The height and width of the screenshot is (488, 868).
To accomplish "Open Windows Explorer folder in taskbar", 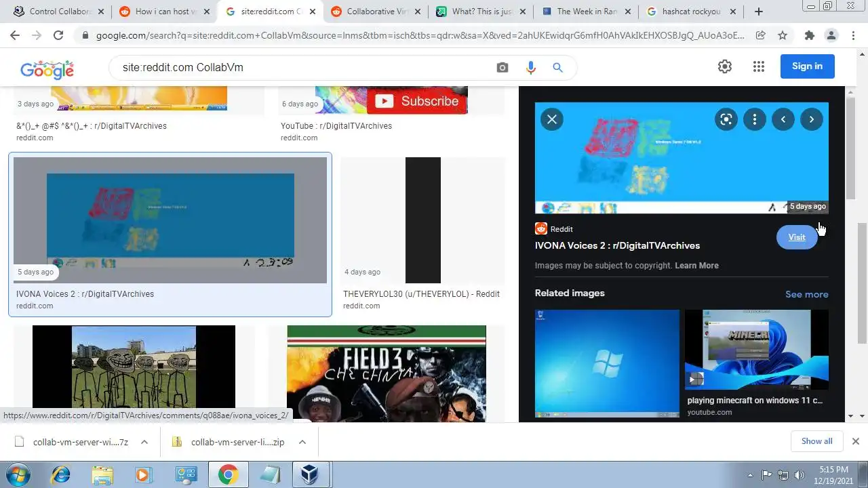I will pos(102,474).
